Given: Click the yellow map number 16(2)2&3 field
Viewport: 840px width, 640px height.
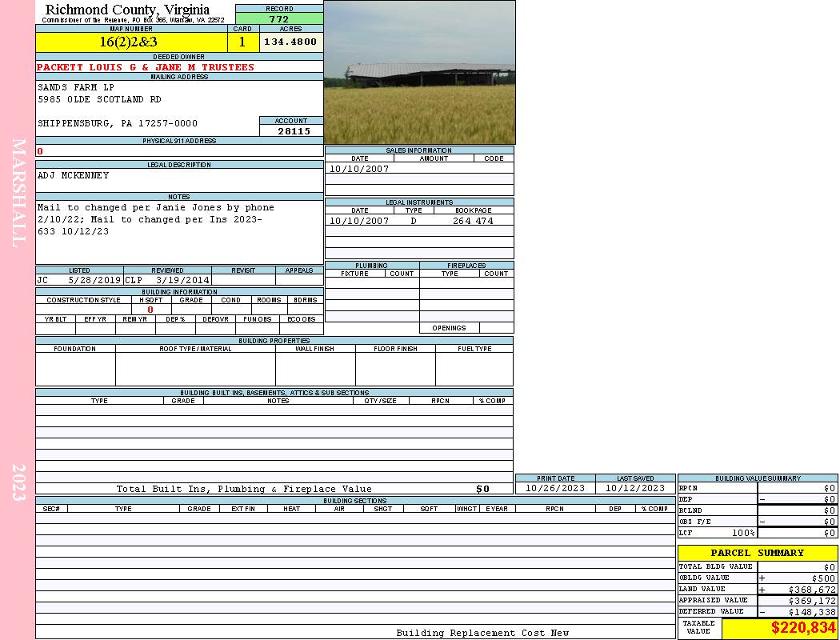Looking at the screenshot, I should [x=129, y=42].
